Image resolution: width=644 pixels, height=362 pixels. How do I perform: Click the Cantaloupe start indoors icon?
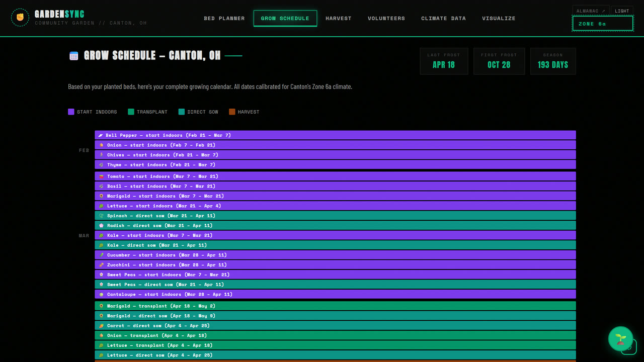tap(101, 295)
